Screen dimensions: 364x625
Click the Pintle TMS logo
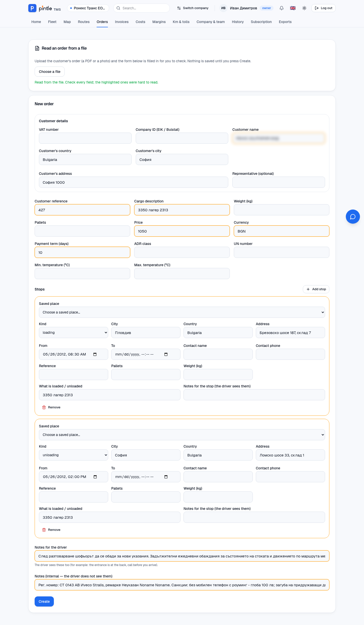44,8
